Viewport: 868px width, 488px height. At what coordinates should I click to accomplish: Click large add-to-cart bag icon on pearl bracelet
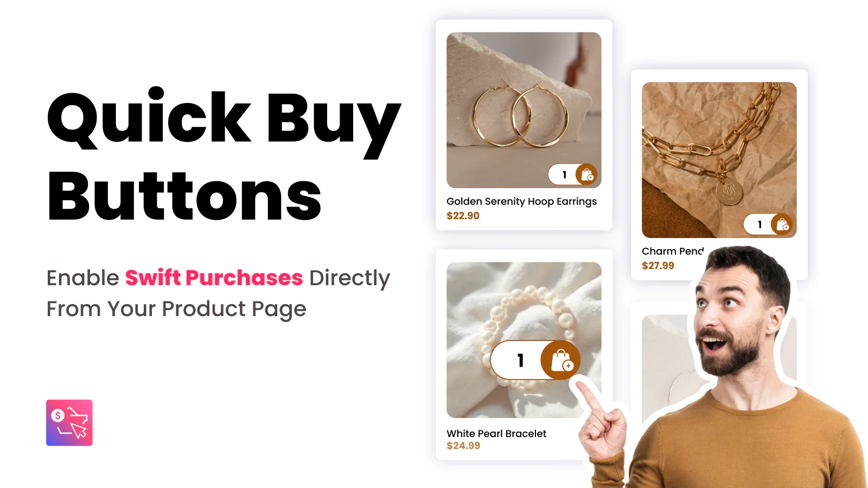[561, 360]
